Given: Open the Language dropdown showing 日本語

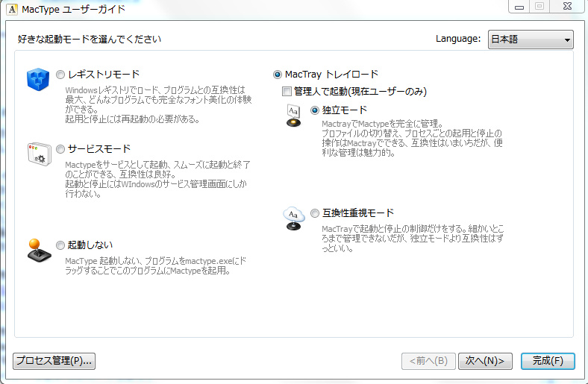Looking at the screenshot, I should pyautogui.click(x=531, y=40).
